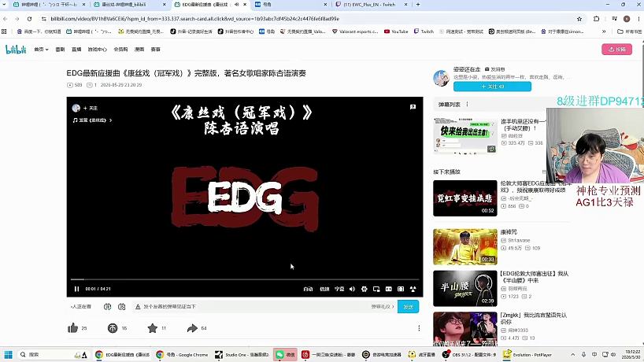Screen dimensions: 644x362
Task: Open PotPlayer in the taskbar
Action: coord(527,355)
